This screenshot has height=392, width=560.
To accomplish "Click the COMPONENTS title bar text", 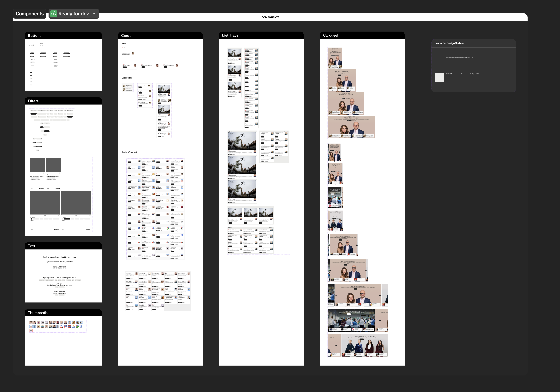I will point(270,17).
